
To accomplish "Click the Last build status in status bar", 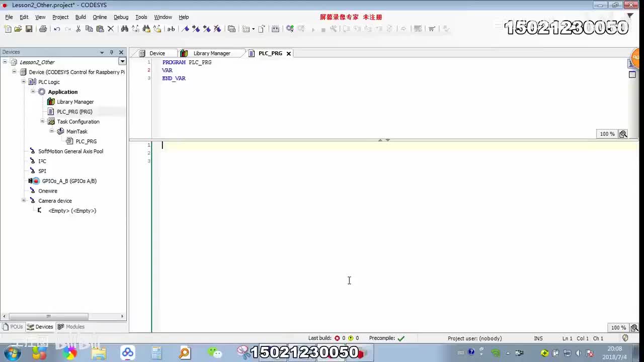I will 334,338.
